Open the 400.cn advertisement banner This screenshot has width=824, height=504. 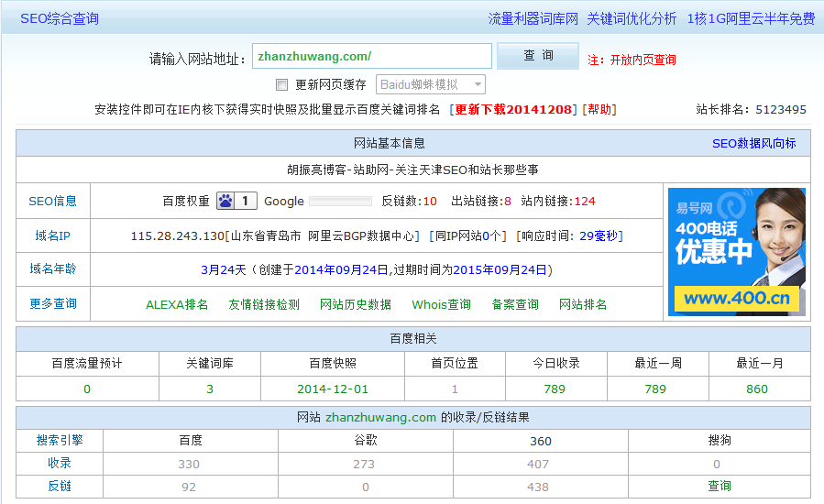tap(736, 251)
